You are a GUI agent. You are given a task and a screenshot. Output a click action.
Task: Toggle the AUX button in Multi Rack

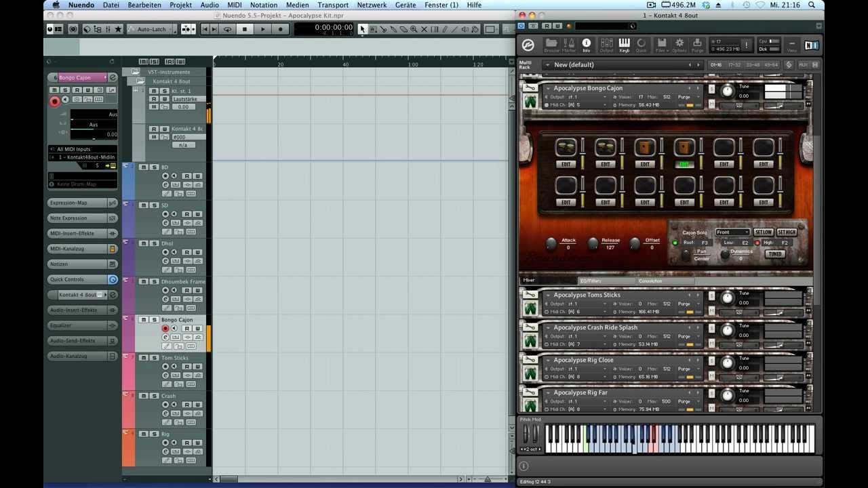tap(804, 65)
